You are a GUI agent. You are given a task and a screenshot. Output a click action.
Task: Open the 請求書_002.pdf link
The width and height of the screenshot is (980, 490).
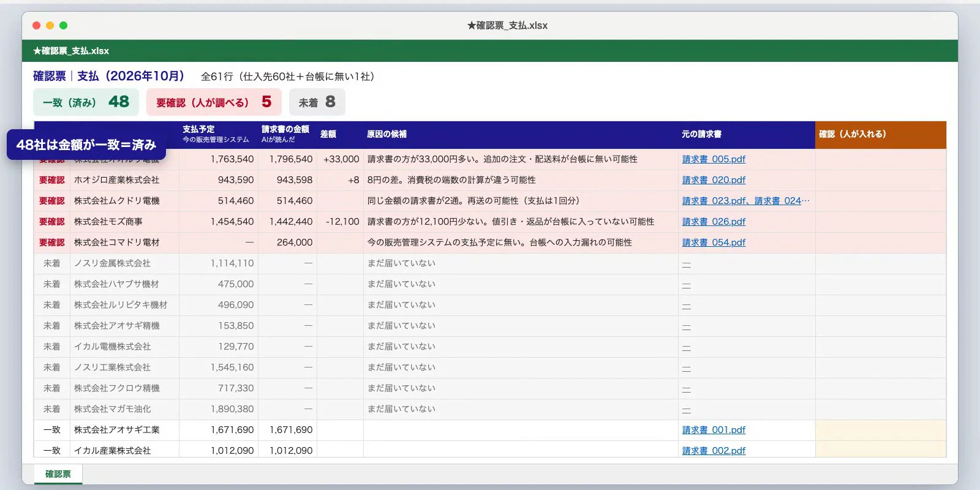click(714, 451)
